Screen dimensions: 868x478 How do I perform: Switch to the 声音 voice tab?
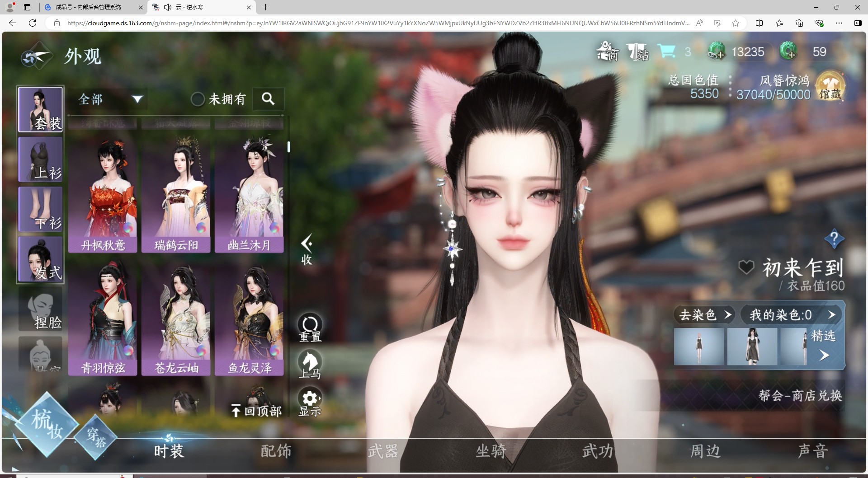pyautogui.click(x=813, y=450)
